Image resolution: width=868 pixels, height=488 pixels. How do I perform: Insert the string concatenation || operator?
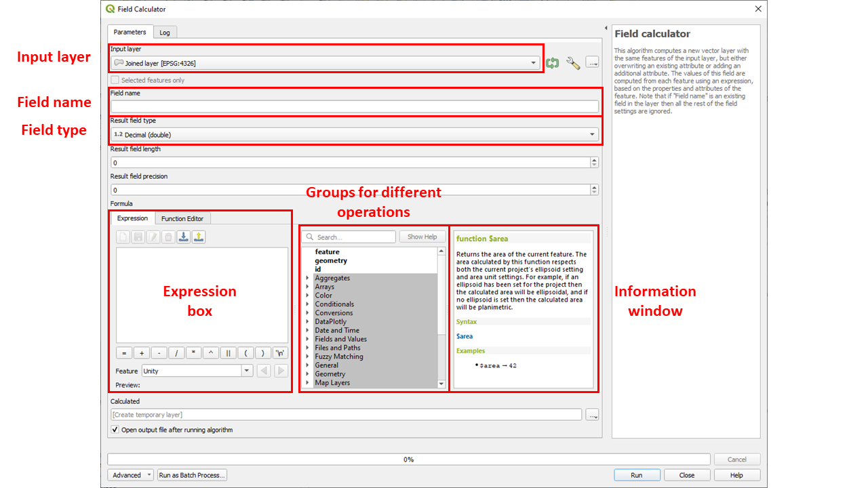click(228, 353)
